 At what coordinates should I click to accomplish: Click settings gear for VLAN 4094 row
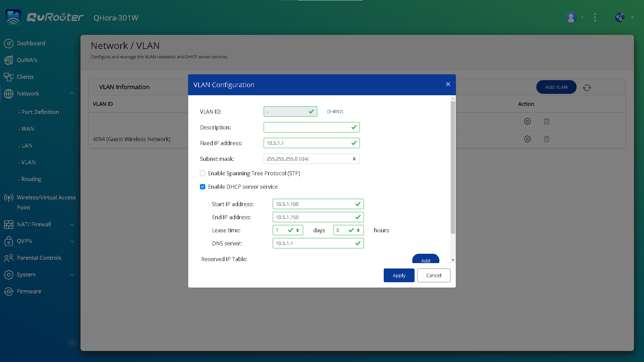click(x=527, y=139)
